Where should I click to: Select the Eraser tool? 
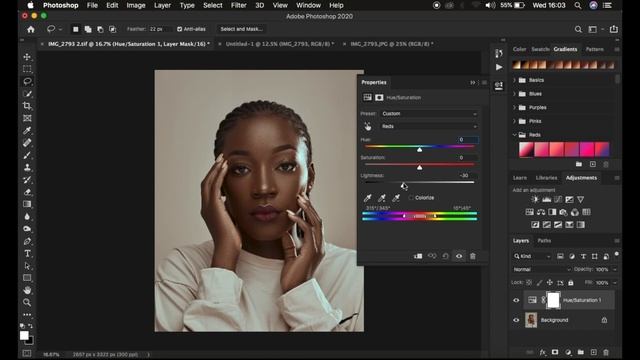[27, 192]
